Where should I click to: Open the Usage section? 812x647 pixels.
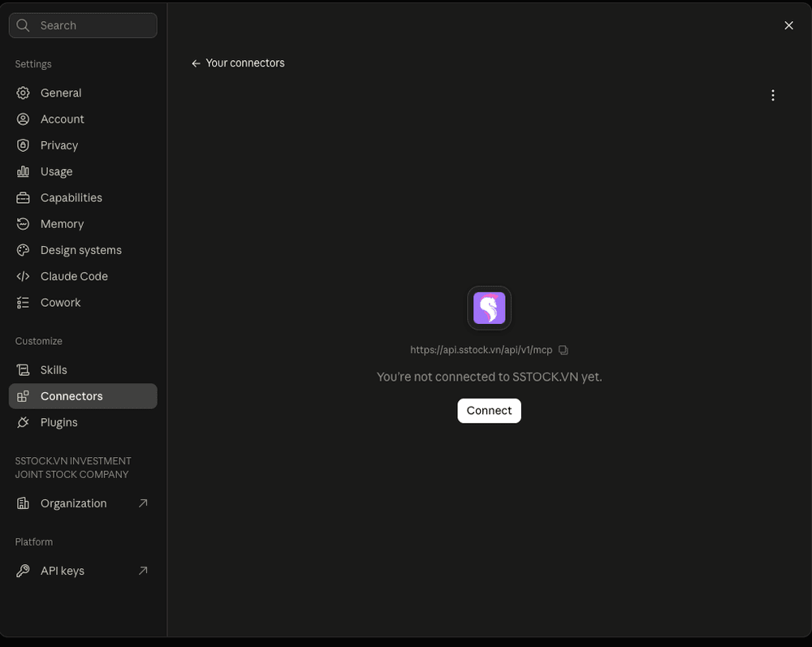83,171
